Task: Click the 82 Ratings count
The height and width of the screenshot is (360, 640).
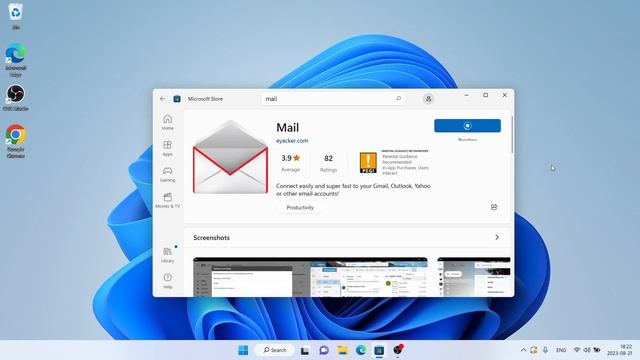Action: pos(329,163)
